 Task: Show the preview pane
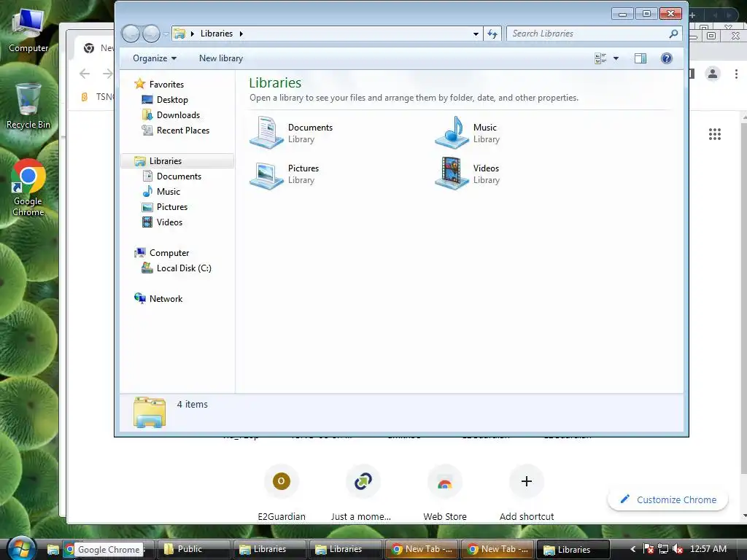tap(640, 58)
